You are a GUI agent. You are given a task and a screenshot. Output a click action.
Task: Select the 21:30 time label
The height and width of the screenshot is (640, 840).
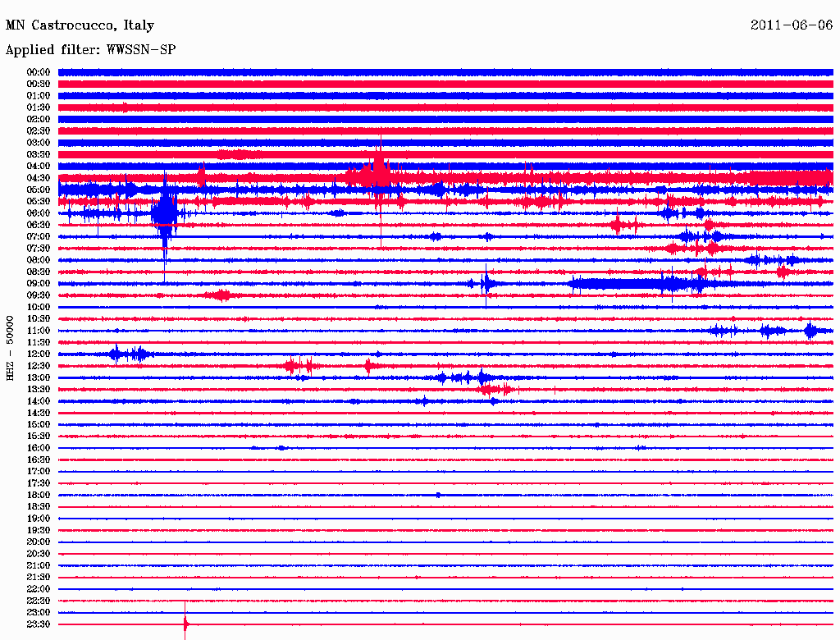(39, 578)
